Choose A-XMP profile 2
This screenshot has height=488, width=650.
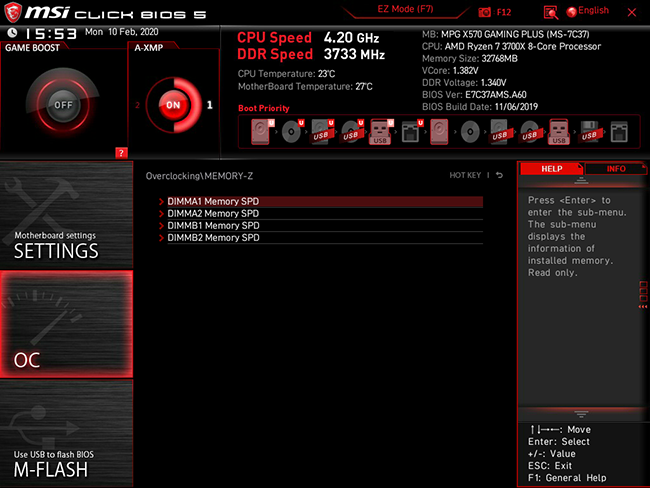coord(137,105)
